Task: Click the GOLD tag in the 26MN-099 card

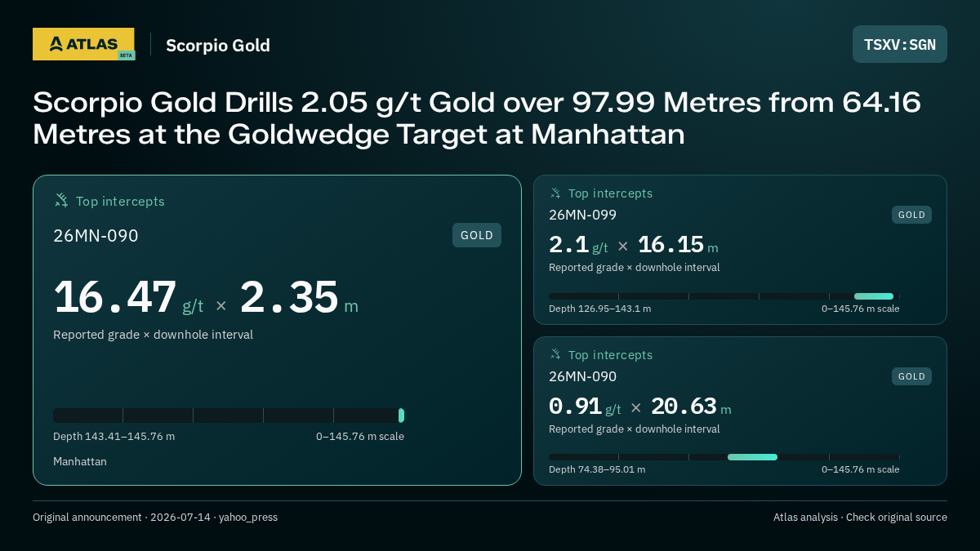Action: (911, 215)
